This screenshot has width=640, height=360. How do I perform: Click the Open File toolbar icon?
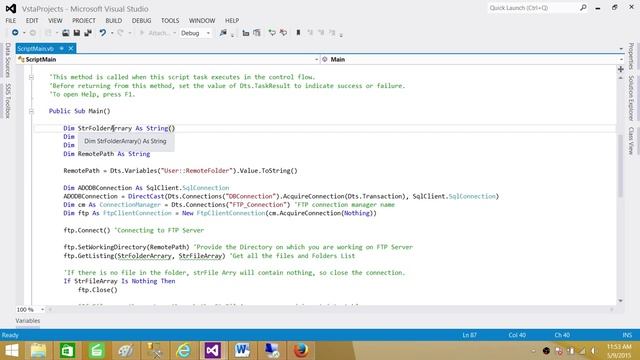click(x=66, y=33)
